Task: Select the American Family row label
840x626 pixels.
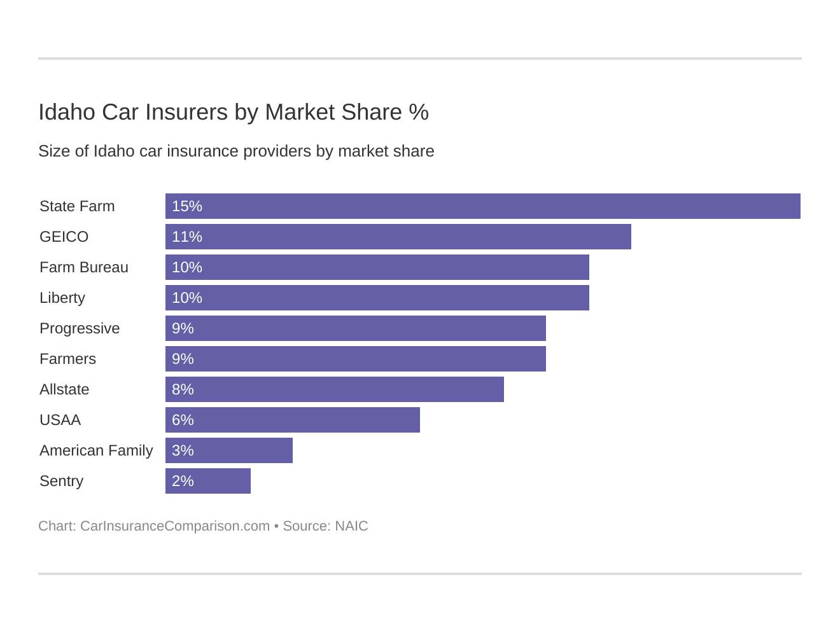Action: pyautogui.click(x=96, y=450)
